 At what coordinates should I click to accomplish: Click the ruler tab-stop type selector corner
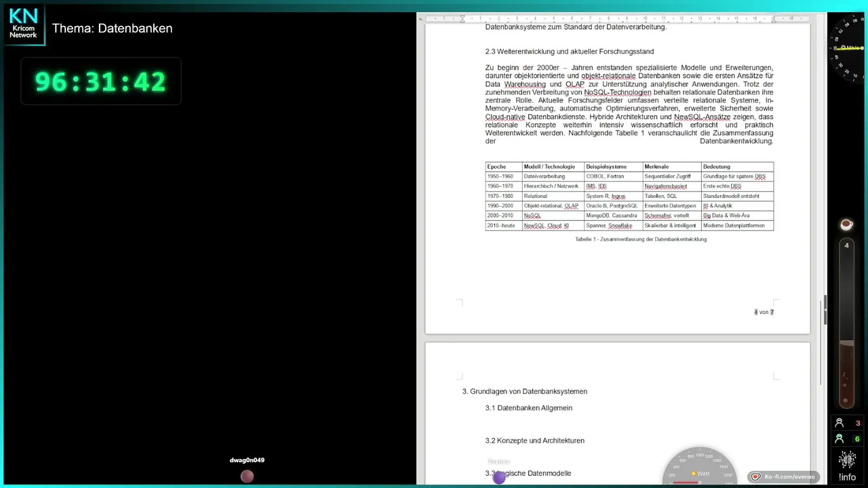click(x=420, y=18)
